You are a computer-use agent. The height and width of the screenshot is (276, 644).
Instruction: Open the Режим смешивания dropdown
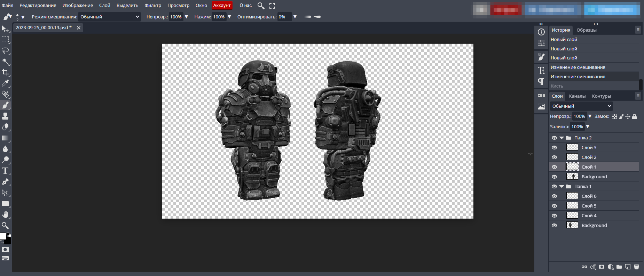tap(109, 17)
